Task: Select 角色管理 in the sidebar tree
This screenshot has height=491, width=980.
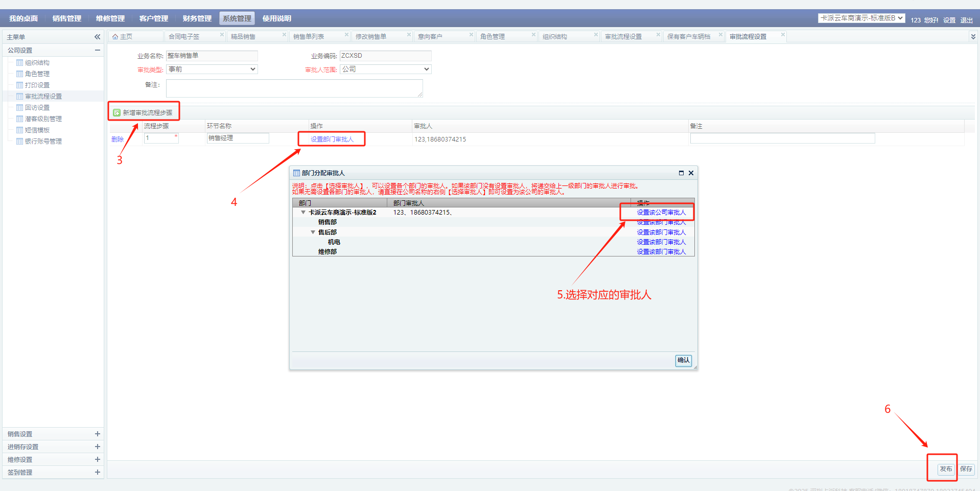Action: tap(37, 74)
